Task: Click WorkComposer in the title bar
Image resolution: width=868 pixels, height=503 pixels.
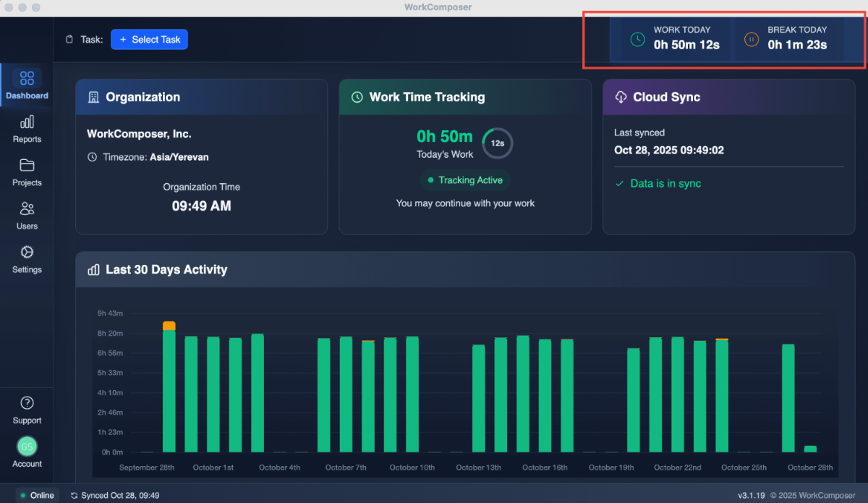Action: click(x=438, y=7)
